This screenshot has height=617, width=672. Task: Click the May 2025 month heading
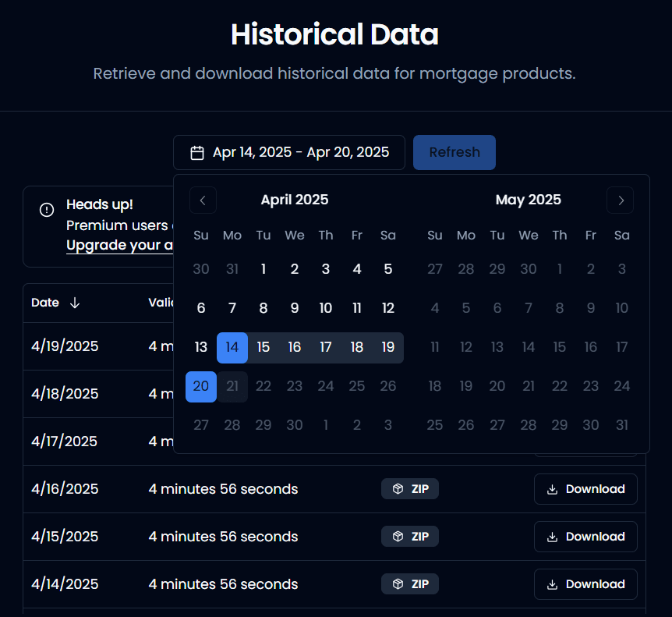[x=529, y=200]
